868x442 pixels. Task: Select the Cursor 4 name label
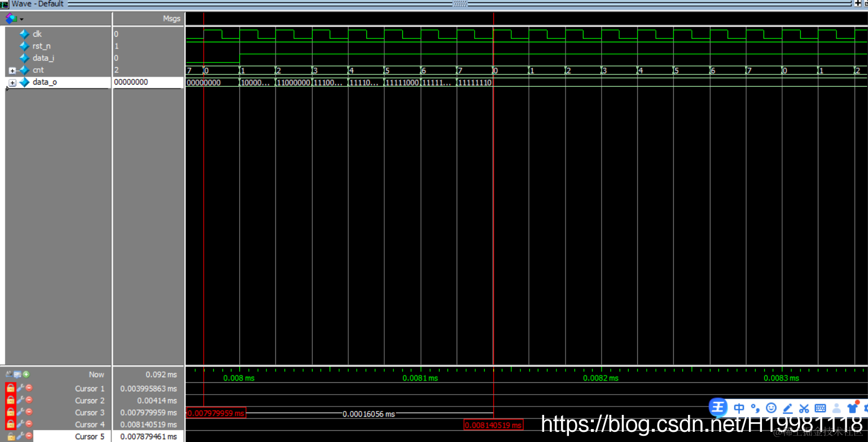[x=90, y=425]
